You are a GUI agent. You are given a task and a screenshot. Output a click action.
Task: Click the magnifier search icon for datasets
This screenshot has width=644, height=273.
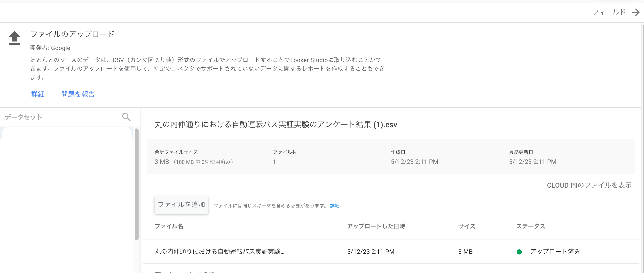(126, 117)
